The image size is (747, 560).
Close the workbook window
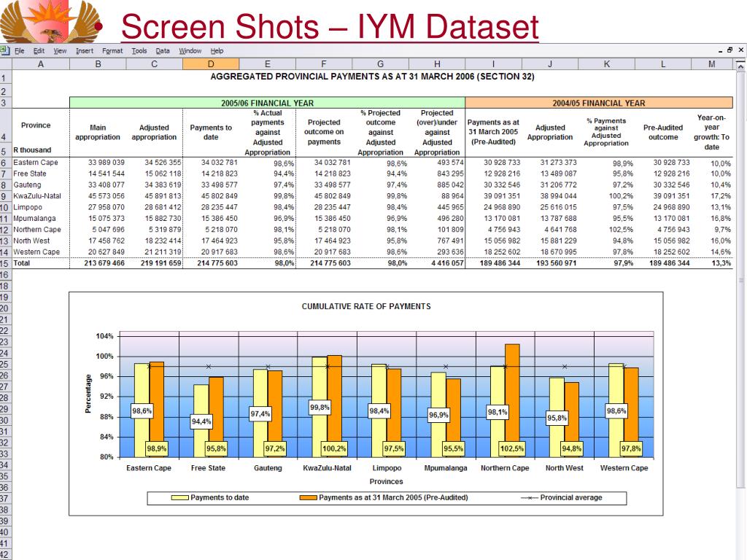741,50
